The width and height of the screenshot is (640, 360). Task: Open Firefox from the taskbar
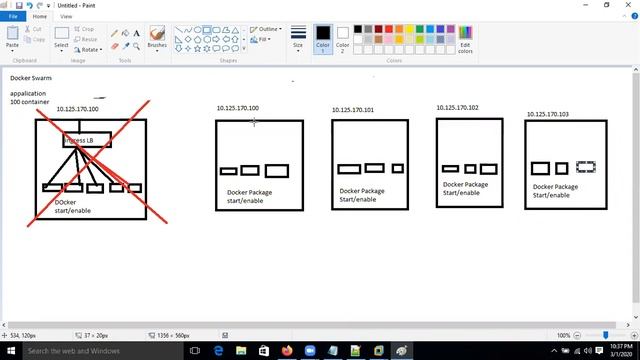point(287,351)
